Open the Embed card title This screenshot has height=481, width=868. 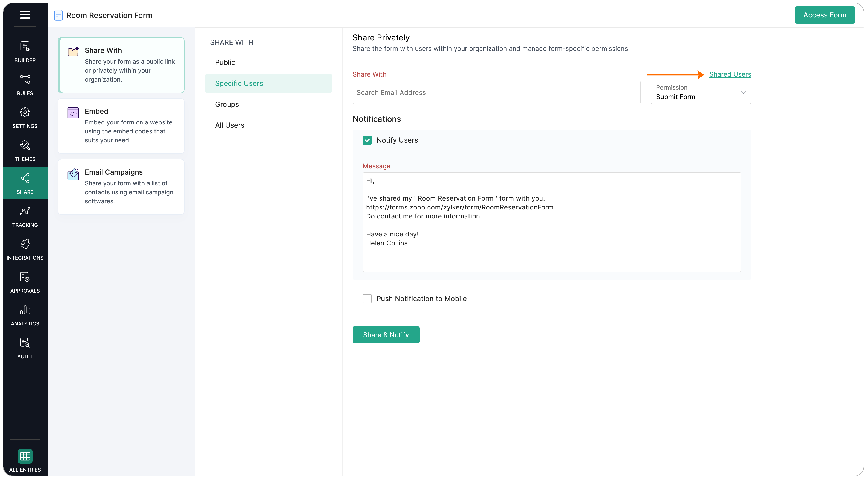coord(96,111)
